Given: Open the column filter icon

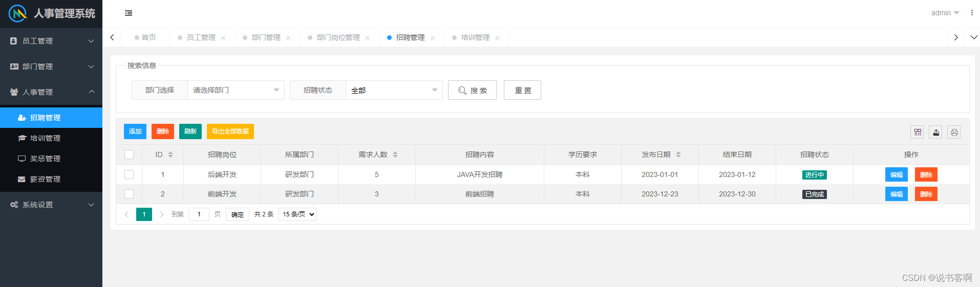Looking at the screenshot, I should [918, 132].
